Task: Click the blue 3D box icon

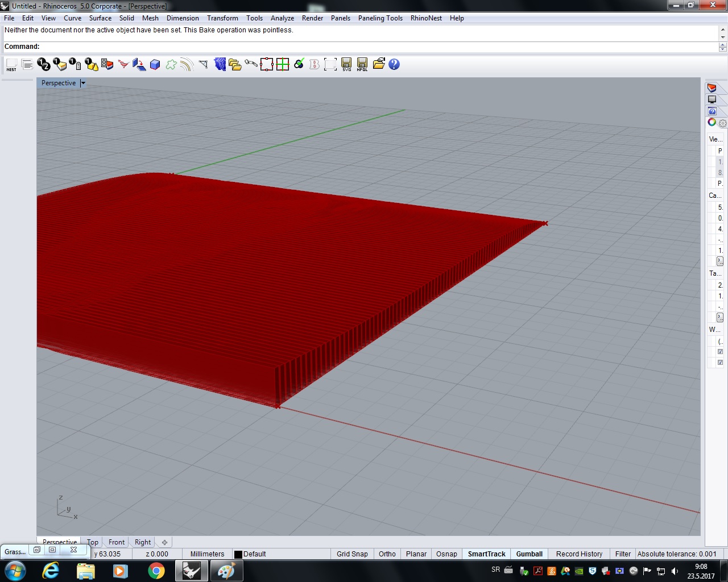Action: coord(155,65)
